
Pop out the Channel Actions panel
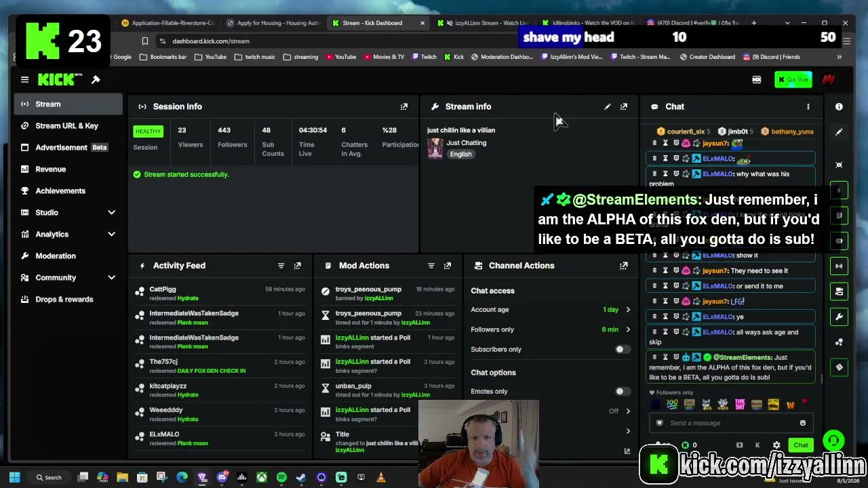point(624,266)
